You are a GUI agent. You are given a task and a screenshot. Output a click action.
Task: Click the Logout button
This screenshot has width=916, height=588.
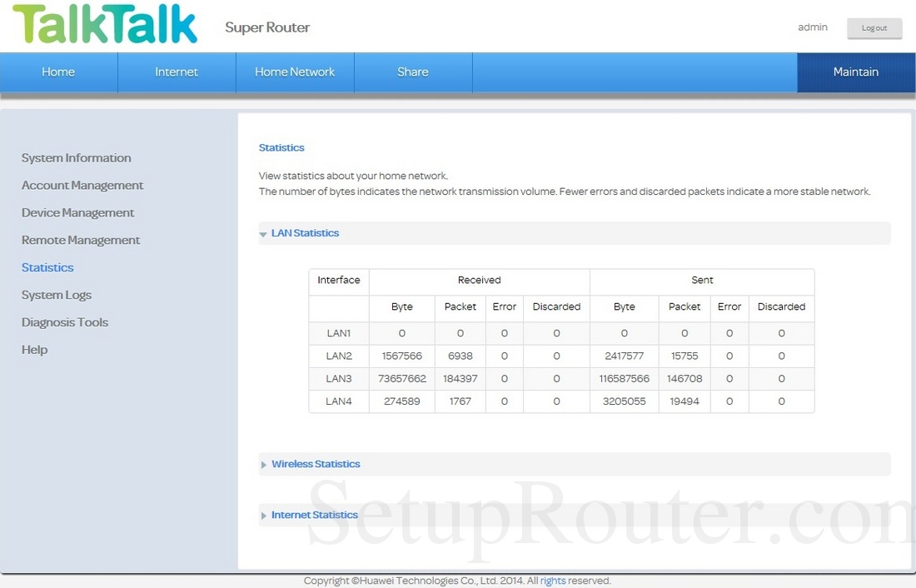point(874,28)
